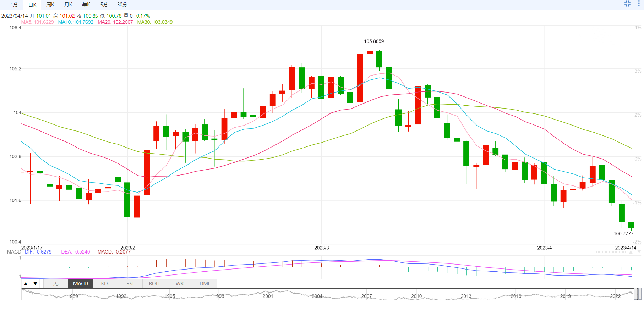Click the right handle of the timeline range slider
This screenshot has height=311, width=644.
640,294
